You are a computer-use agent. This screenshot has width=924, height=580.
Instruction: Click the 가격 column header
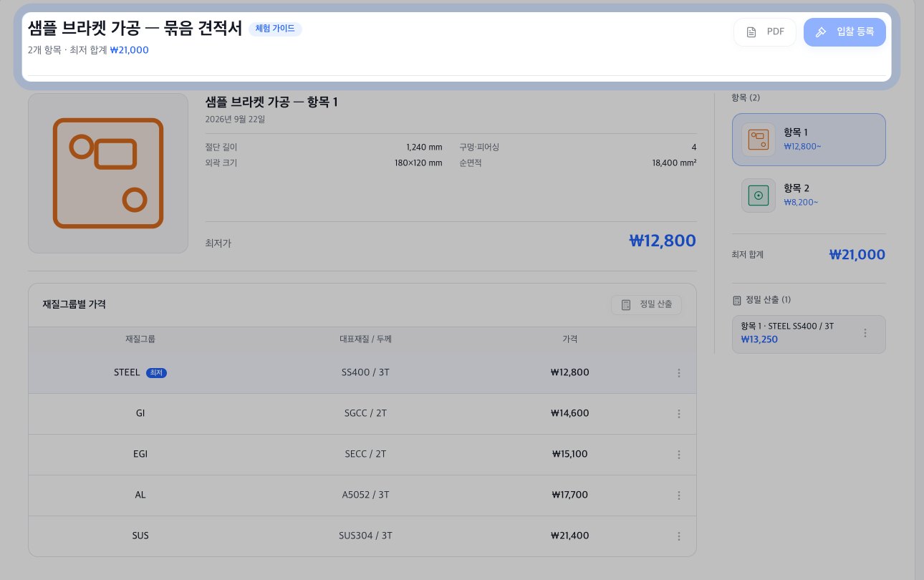[x=570, y=339]
